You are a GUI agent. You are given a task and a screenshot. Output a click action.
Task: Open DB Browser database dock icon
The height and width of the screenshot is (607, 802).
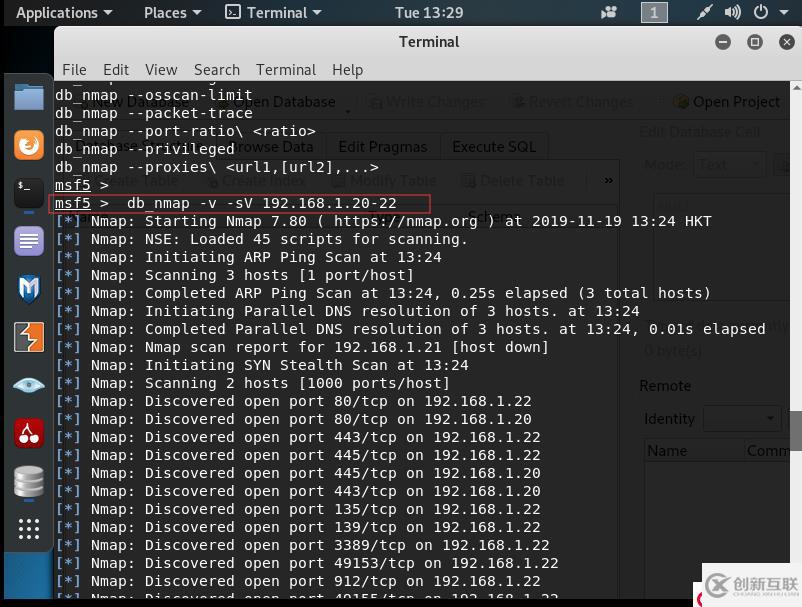pos(29,482)
